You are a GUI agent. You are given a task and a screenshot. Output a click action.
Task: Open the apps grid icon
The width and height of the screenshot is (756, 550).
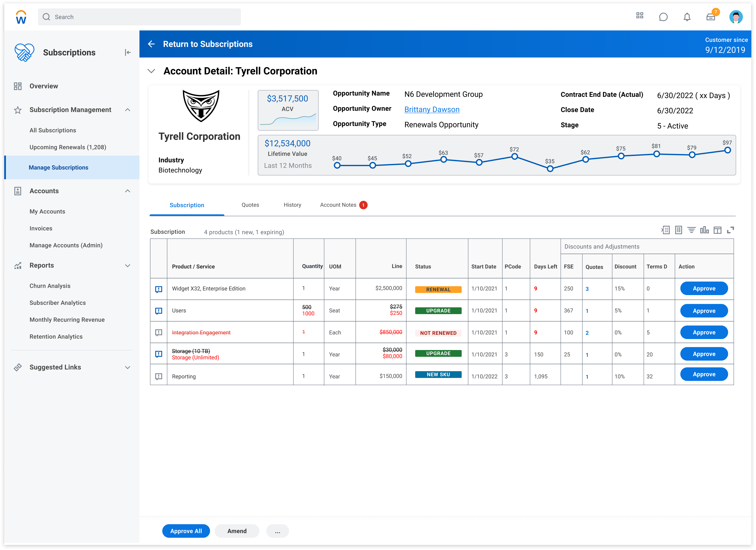639,16
